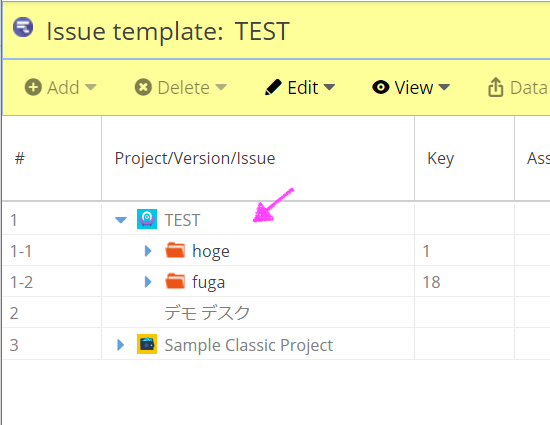Open the Edit menu
The width and height of the screenshot is (550, 425).
click(300, 87)
